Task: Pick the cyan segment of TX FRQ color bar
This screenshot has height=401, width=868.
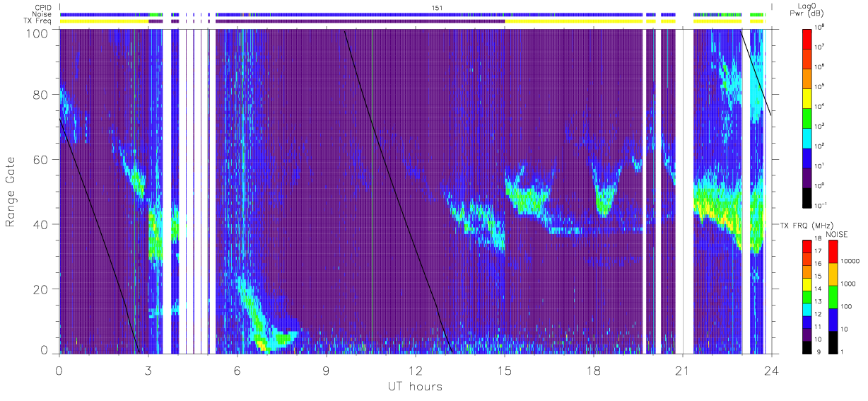Action: pos(809,308)
